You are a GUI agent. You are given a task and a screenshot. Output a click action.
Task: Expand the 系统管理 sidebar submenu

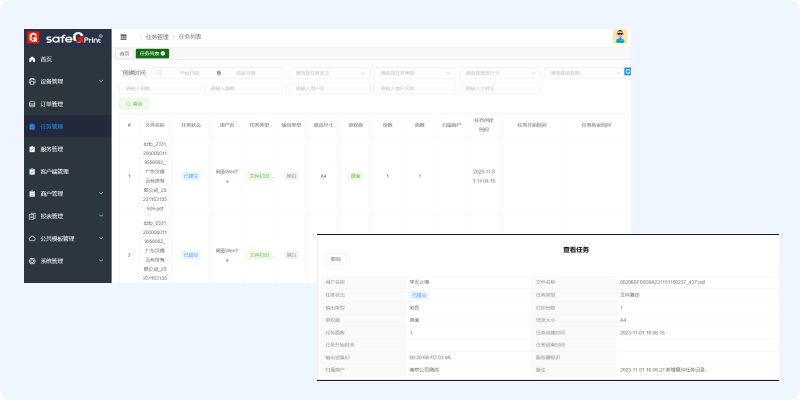pyautogui.click(x=101, y=261)
